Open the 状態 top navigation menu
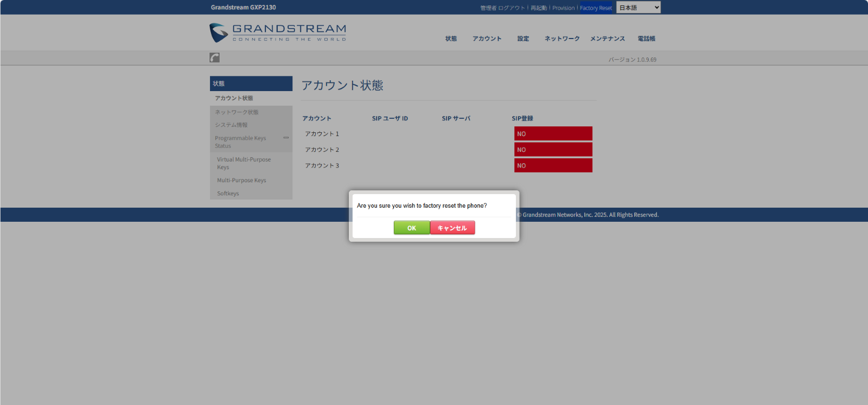 (x=451, y=38)
